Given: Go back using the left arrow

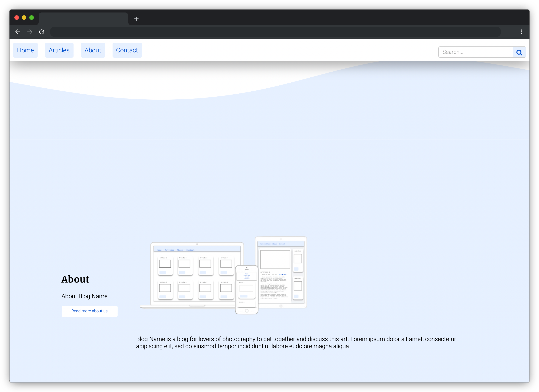Looking at the screenshot, I should tap(18, 32).
